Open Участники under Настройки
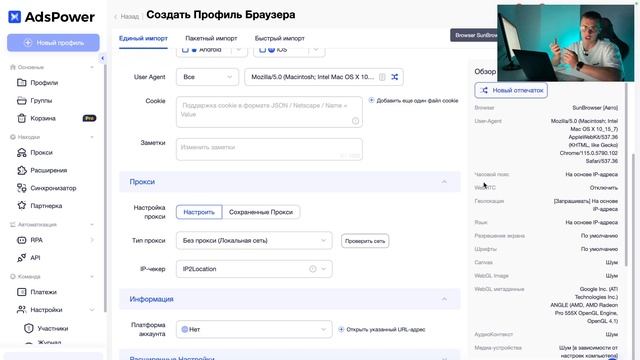 pyautogui.click(x=53, y=328)
